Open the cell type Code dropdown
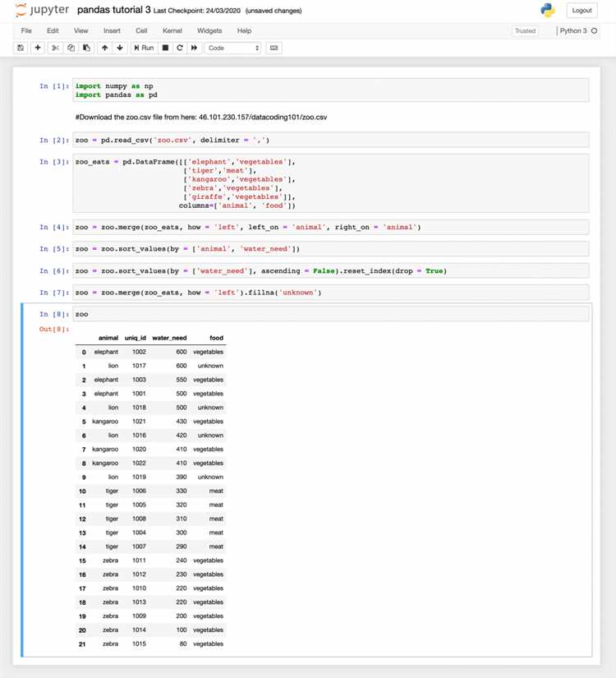The height and width of the screenshot is (678, 616). (233, 48)
